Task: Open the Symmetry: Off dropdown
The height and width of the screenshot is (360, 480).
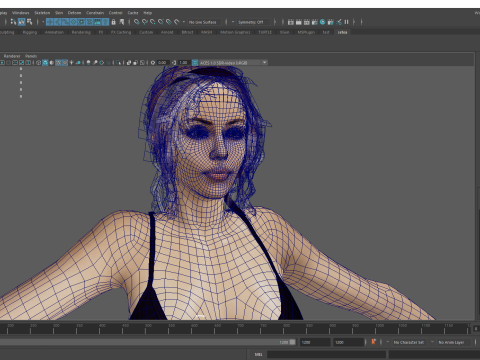Action: pos(253,22)
